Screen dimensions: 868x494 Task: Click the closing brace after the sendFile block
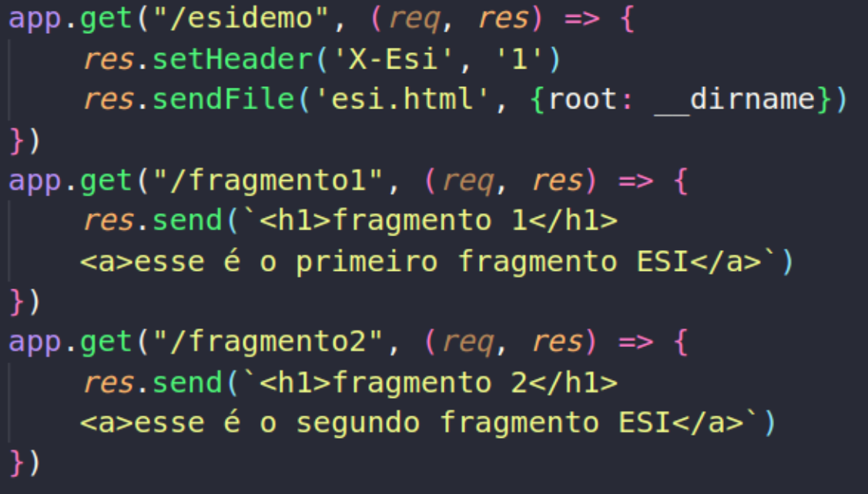click(17, 140)
